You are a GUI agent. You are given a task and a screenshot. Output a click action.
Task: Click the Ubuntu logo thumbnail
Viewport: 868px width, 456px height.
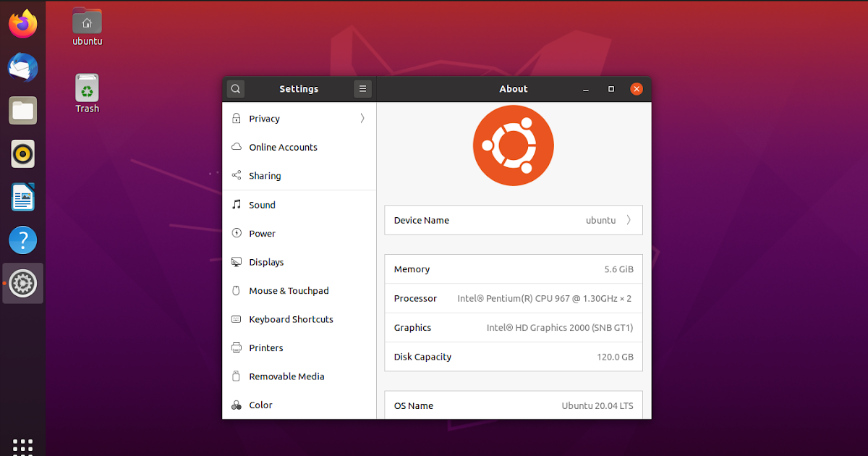pyautogui.click(x=513, y=145)
